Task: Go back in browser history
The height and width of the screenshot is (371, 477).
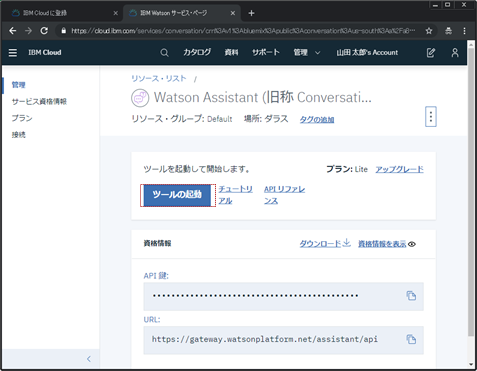Action: click(x=13, y=31)
